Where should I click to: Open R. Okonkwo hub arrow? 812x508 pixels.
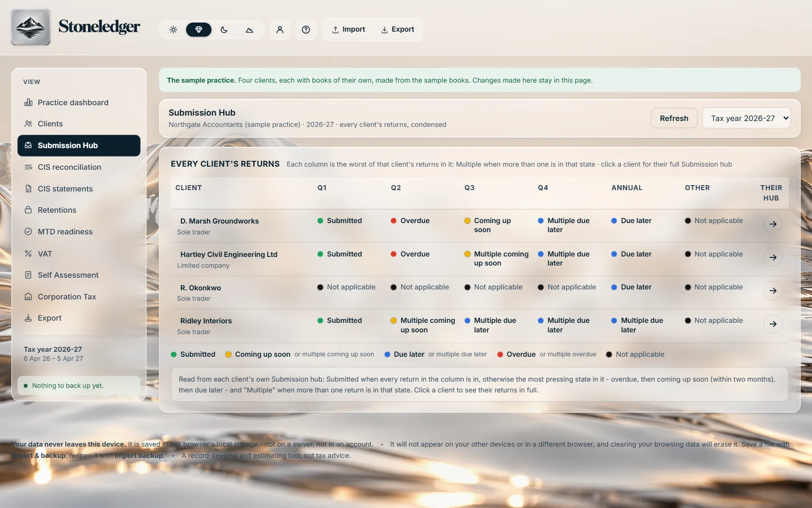773,291
